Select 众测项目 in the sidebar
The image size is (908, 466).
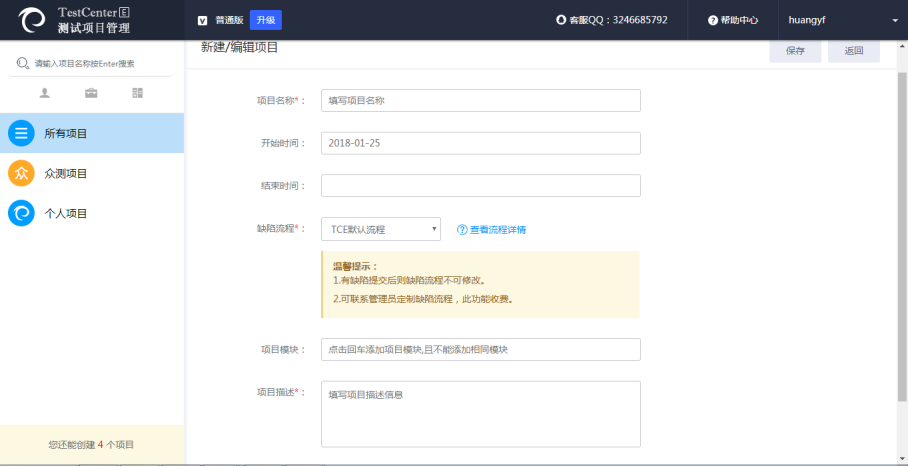66,173
